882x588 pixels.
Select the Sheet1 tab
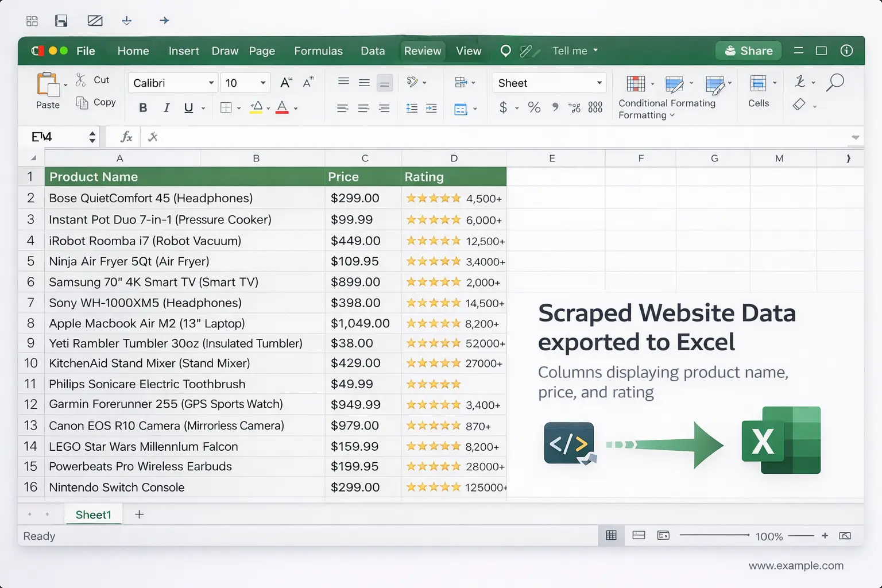[93, 514]
